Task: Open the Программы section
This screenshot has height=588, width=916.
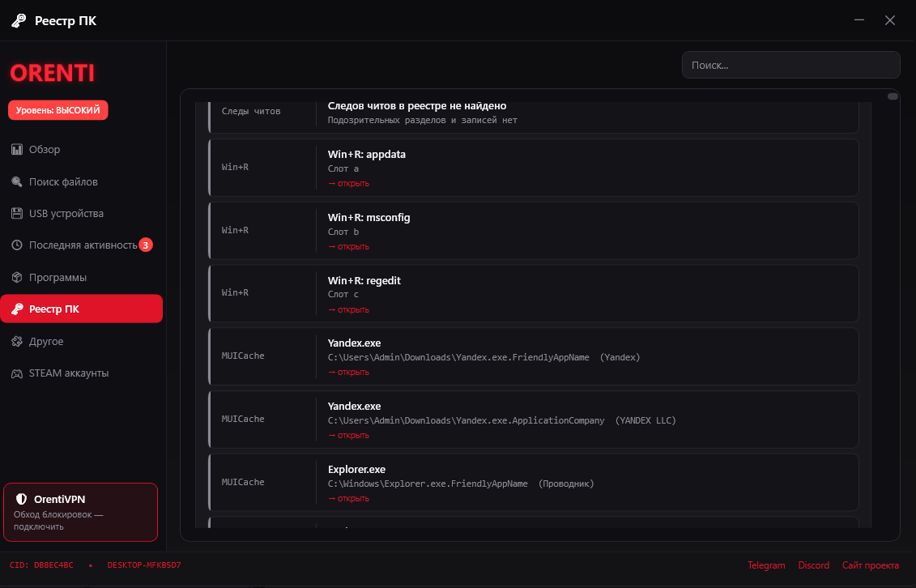Action: [x=82, y=277]
